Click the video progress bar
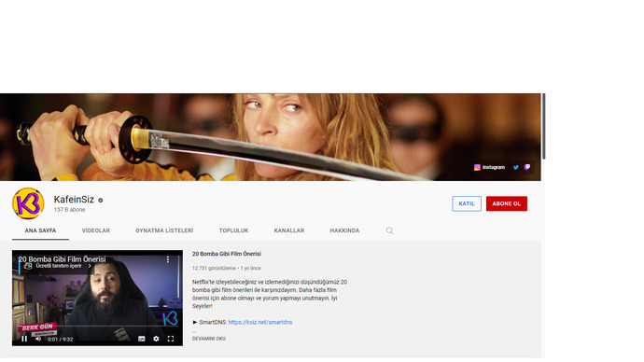This screenshot has height=362, width=644. pyautogui.click(x=97, y=326)
